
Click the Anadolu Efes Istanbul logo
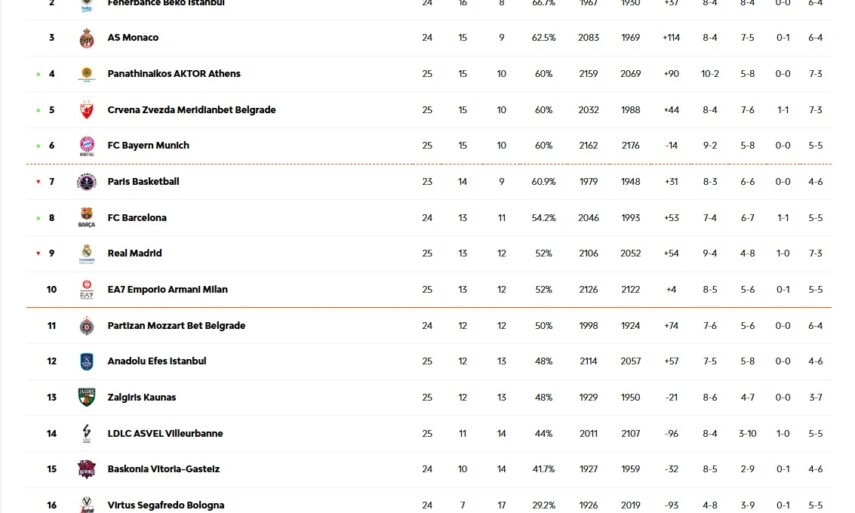[87, 362]
